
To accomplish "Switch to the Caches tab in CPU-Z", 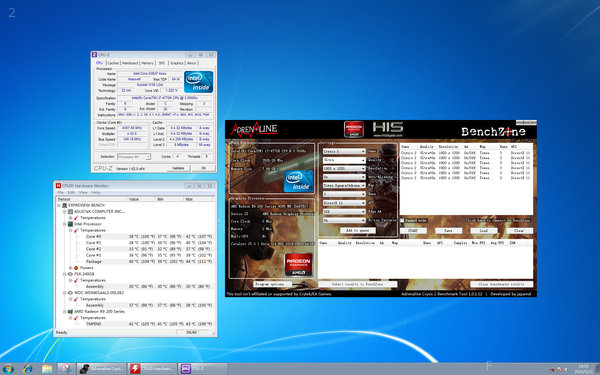I will click(x=113, y=63).
